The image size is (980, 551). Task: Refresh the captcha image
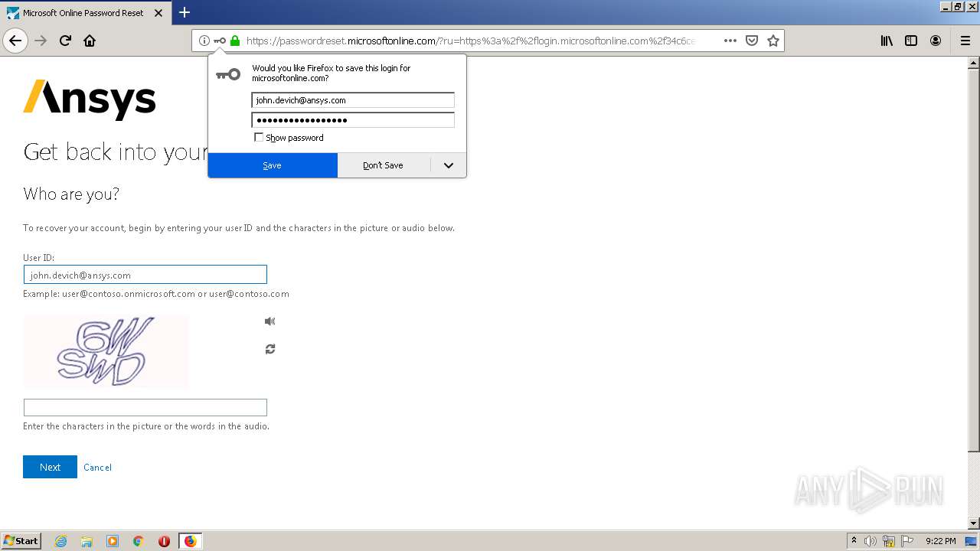269,349
